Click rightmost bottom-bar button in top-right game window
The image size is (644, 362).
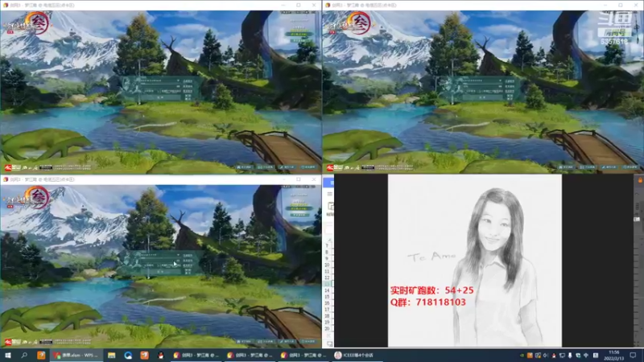coord(630,167)
